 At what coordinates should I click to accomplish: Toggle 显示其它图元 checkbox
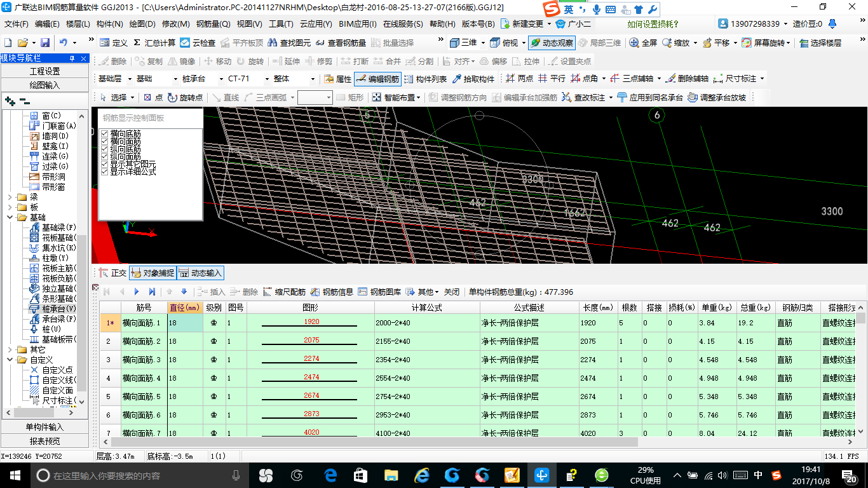[105, 164]
